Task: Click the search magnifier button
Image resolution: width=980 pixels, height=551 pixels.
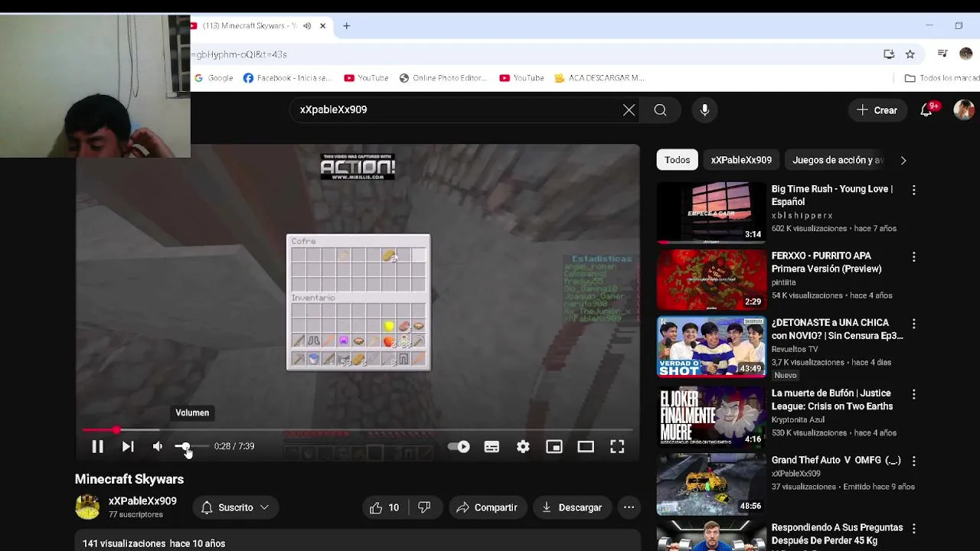Action: point(660,109)
